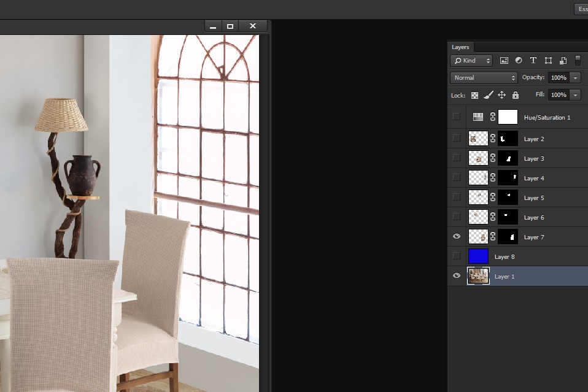Lock image pixels brush icon

[x=488, y=95]
